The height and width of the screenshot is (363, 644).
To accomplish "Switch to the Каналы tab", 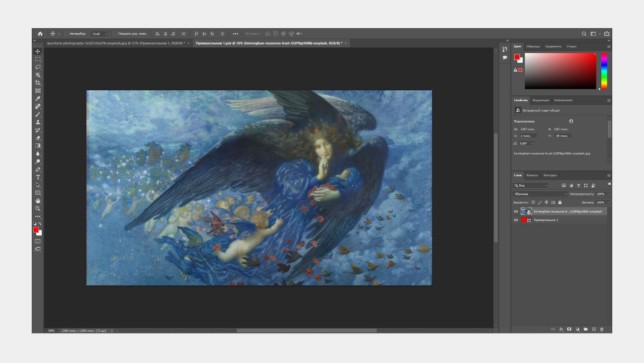I will (532, 175).
